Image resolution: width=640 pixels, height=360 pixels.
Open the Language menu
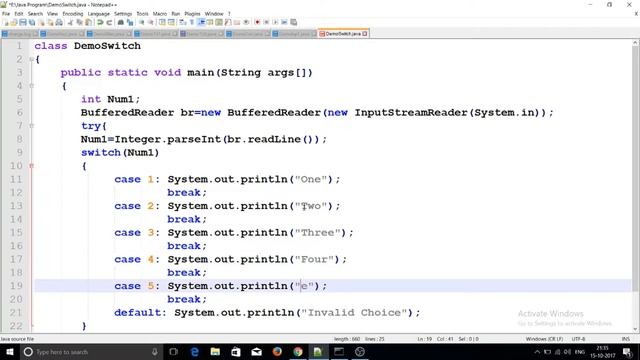click(98, 14)
